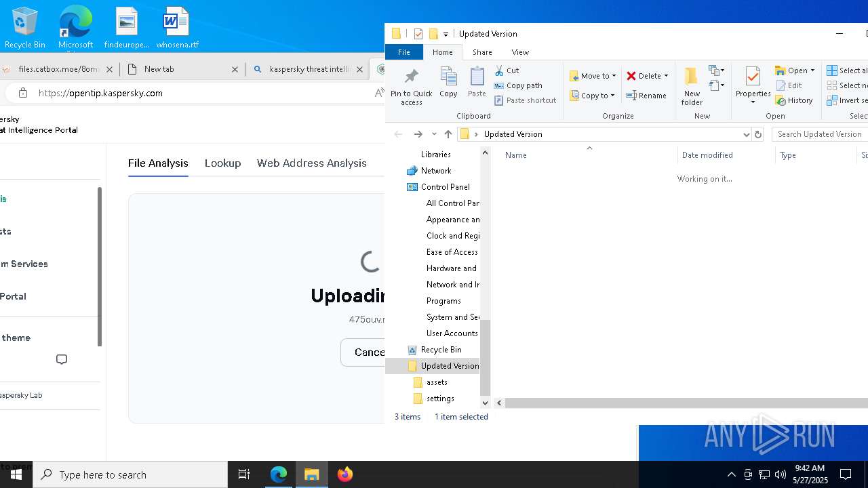868x488 pixels.
Task: Open the Move to dropdown
Action: [x=593, y=76]
